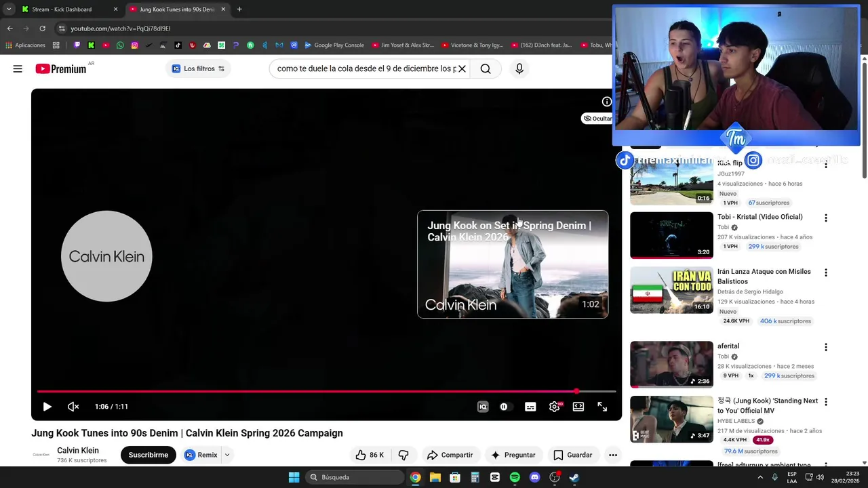The width and height of the screenshot is (868, 488).
Task: Open the Vicetone & Tony Igy bookmark
Action: (x=473, y=45)
